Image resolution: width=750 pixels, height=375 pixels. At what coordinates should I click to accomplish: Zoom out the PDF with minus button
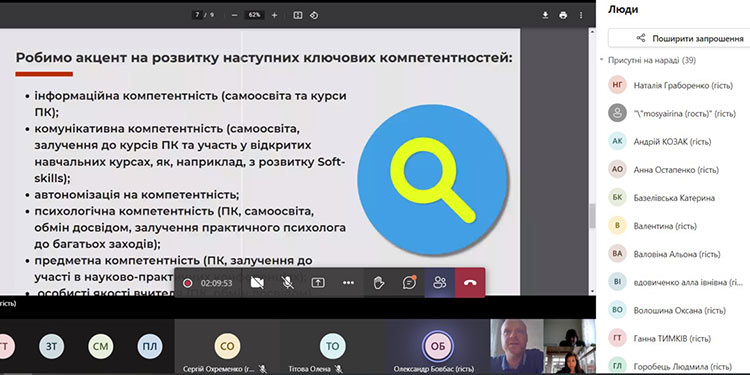coord(234,15)
